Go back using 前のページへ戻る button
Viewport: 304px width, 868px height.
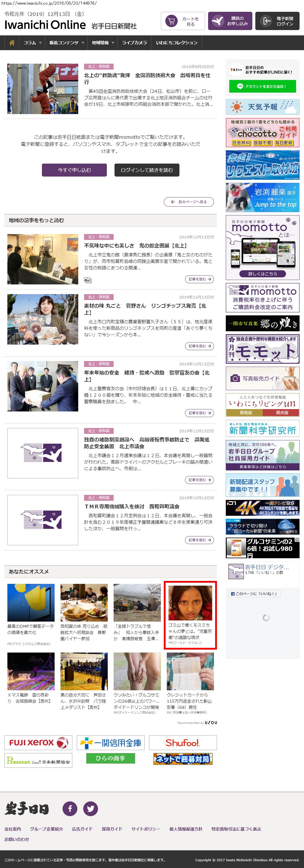tap(189, 202)
